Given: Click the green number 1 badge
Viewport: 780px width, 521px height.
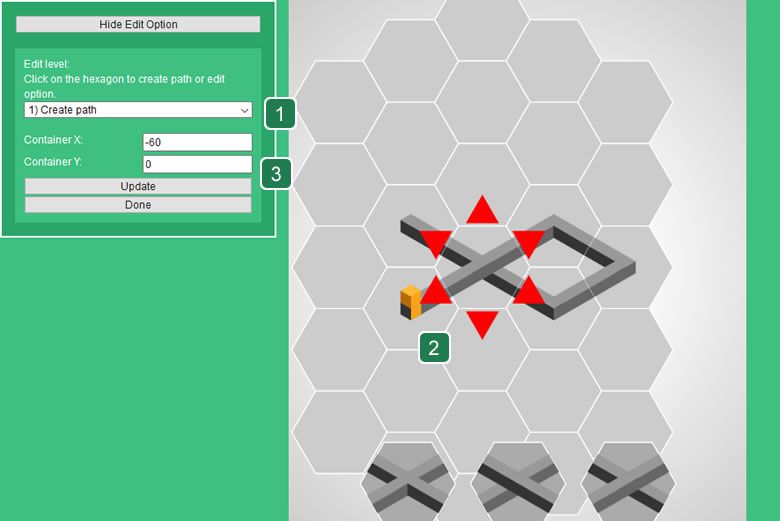Looking at the screenshot, I should 280,114.
